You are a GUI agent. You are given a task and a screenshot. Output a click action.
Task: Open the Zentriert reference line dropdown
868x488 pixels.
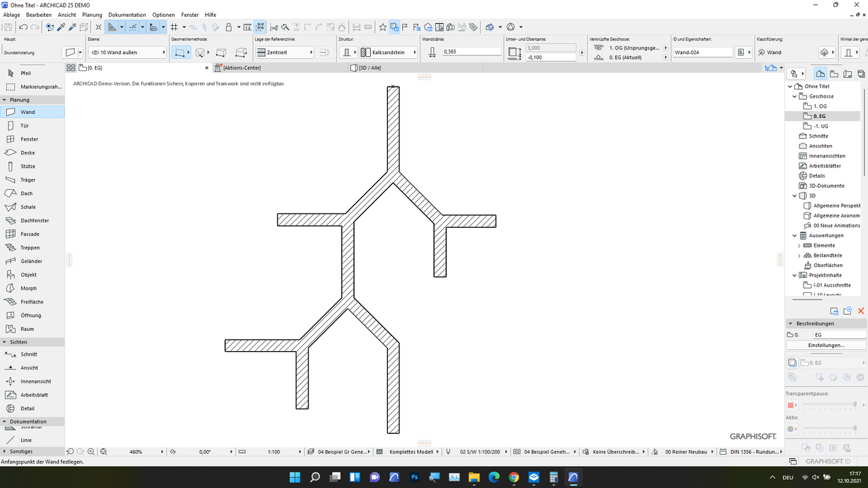285,52
